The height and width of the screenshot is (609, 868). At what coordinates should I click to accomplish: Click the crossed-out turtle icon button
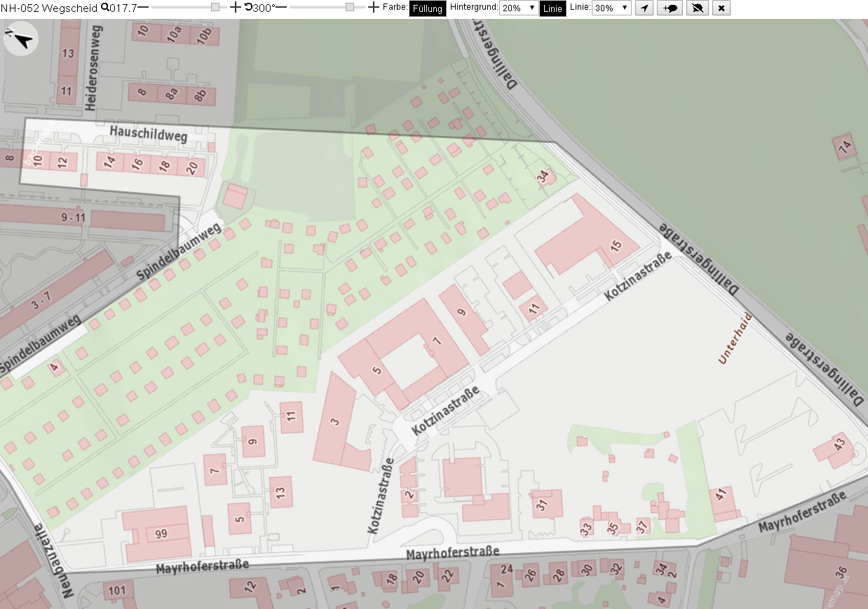pyautogui.click(x=697, y=8)
